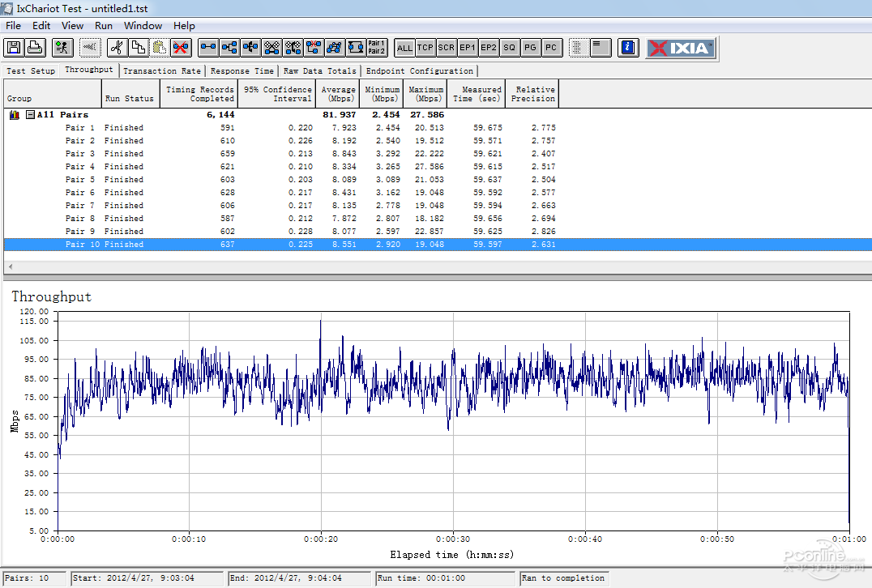
Task: Click the dotted grid toolbar icon
Action: click(x=579, y=48)
